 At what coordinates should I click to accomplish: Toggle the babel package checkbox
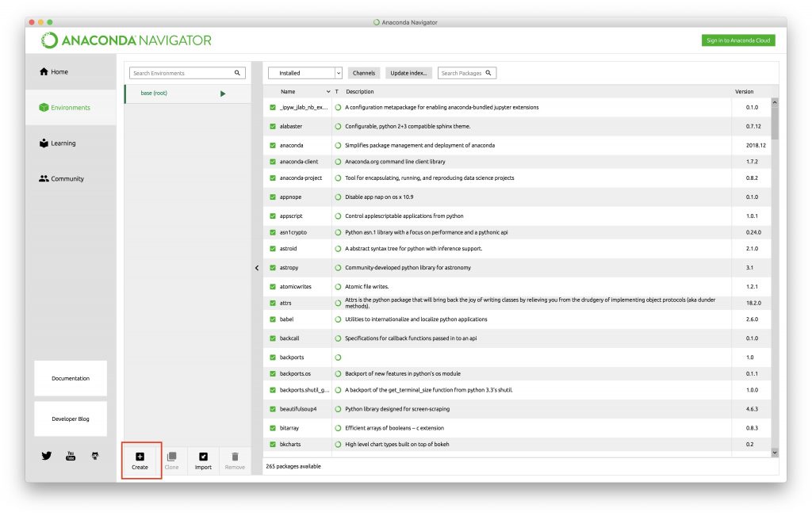pos(273,319)
